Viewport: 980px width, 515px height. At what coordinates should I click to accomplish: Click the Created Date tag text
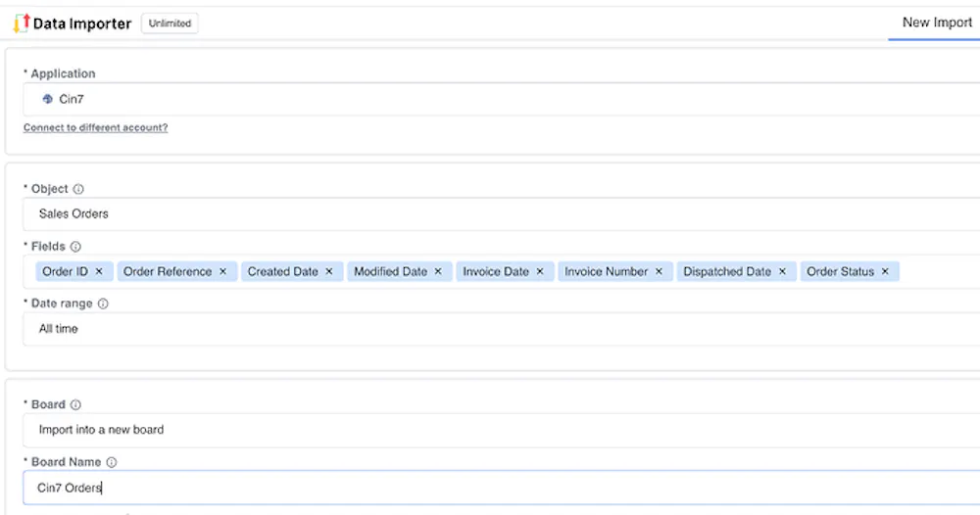[282, 271]
